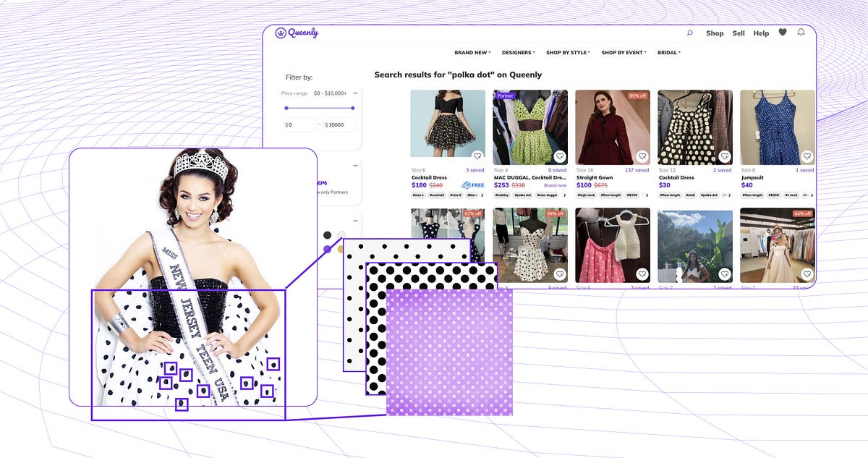The width and height of the screenshot is (868, 458).
Task: Open the notifications bell icon
Action: point(801,33)
